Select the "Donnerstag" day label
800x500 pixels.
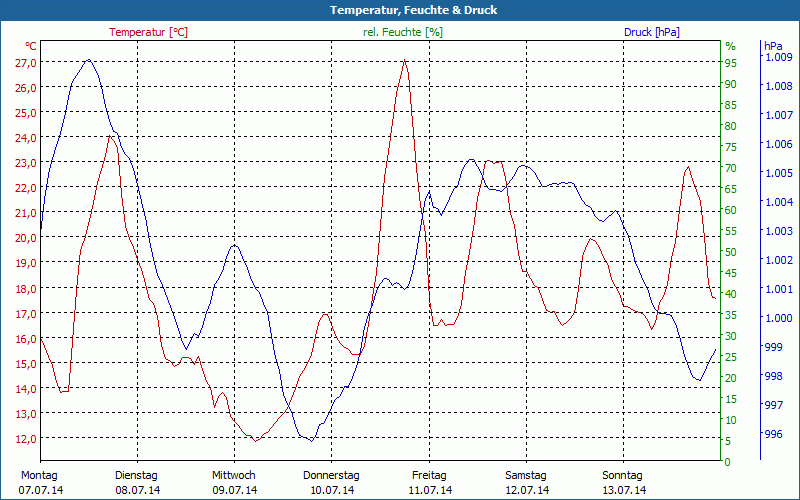pyautogui.click(x=331, y=475)
